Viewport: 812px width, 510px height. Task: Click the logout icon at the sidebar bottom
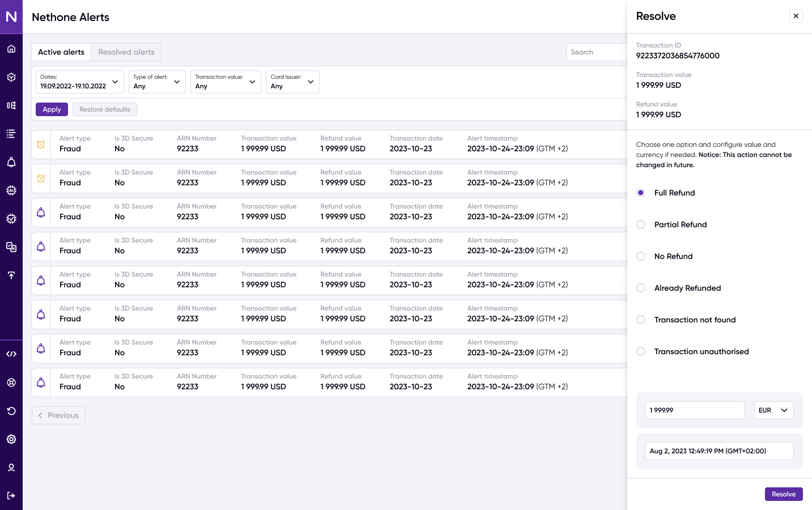point(11,496)
